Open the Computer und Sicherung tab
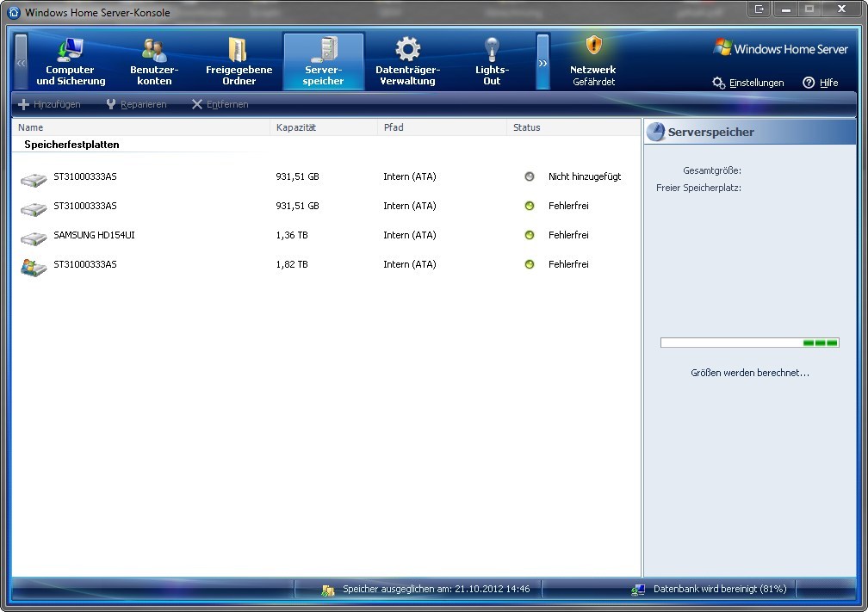Screen dimensions: 868x612 coord(71,61)
